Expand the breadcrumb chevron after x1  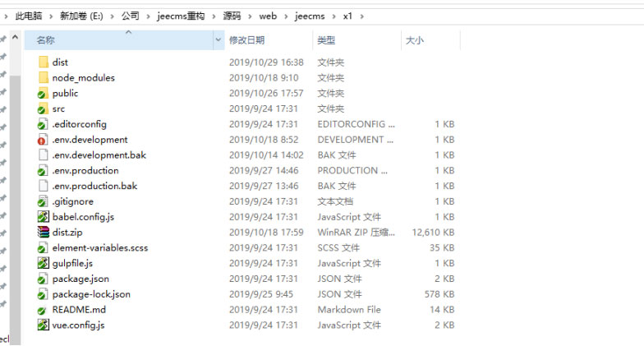point(362,16)
